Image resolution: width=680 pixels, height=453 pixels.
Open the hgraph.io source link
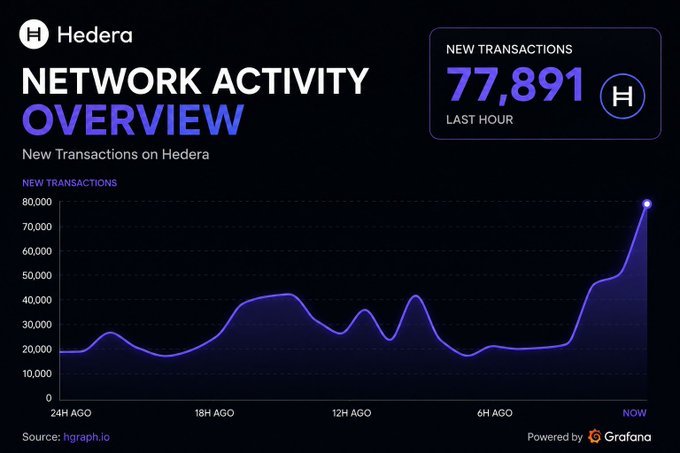86,437
